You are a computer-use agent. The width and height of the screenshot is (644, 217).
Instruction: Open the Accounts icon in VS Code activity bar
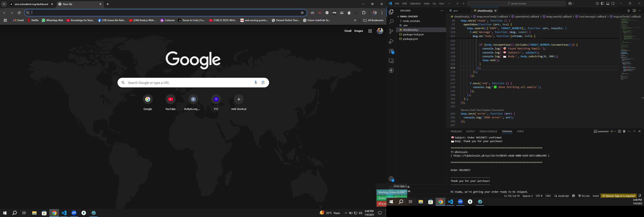click(391, 179)
